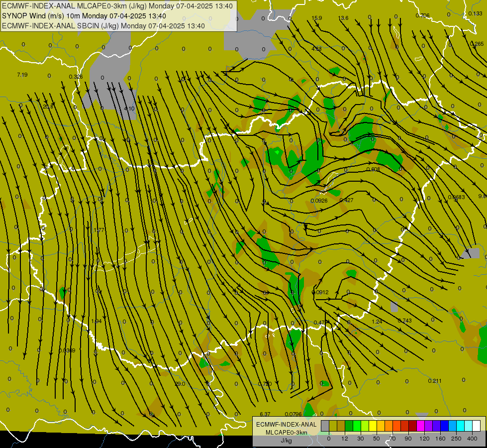Click the SYNOP Wind 10m title line
Viewport: 487px width, 448px height.
tap(84, 16)
